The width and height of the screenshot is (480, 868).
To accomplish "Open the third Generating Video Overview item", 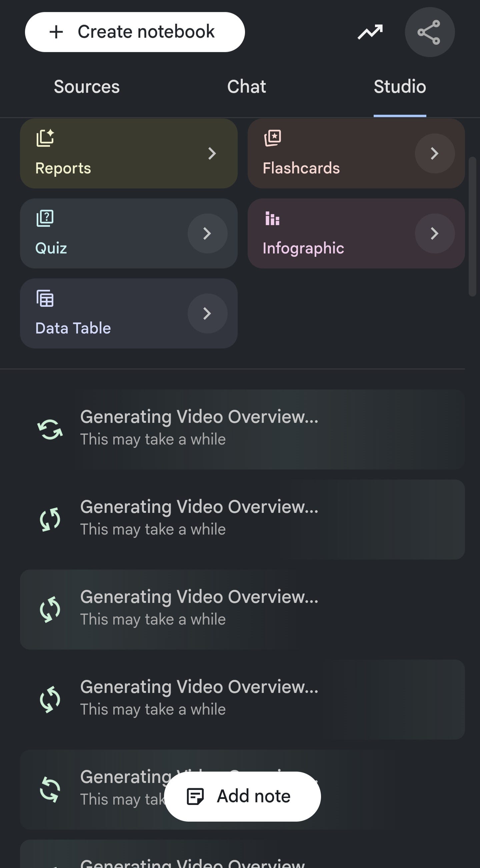I will click(242, 609).
